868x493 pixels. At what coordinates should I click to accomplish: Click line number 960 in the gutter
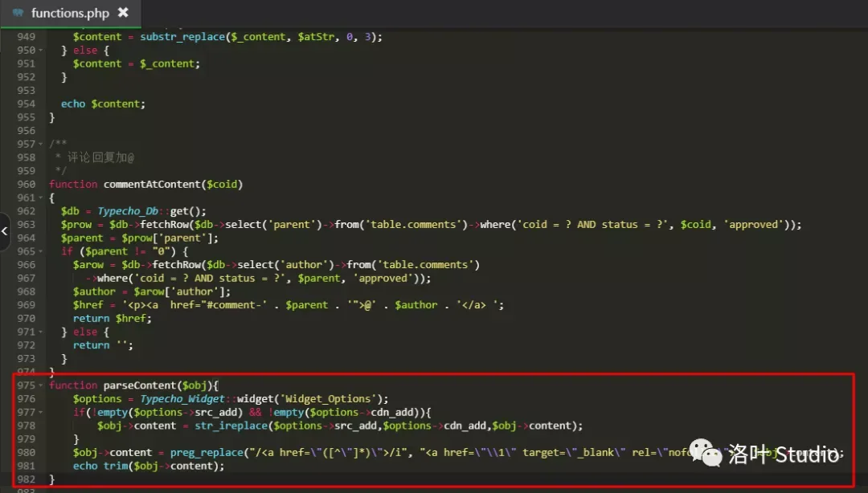[x=26, y=184]
